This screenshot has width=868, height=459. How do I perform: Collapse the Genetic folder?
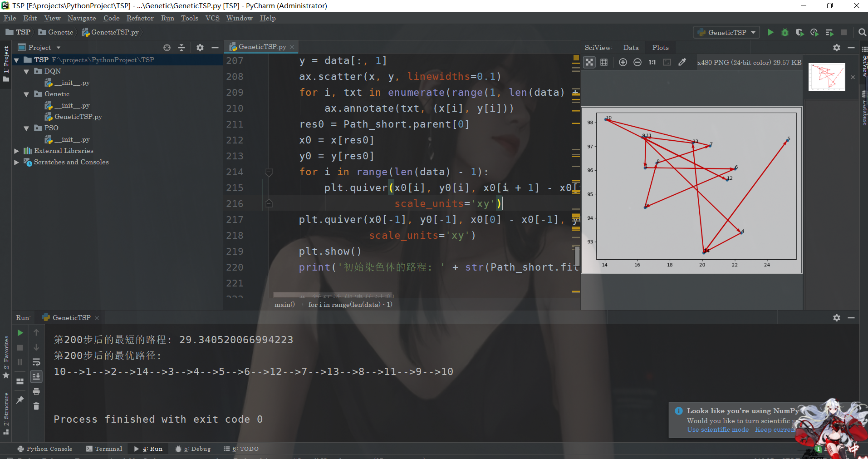click(26, 94)
